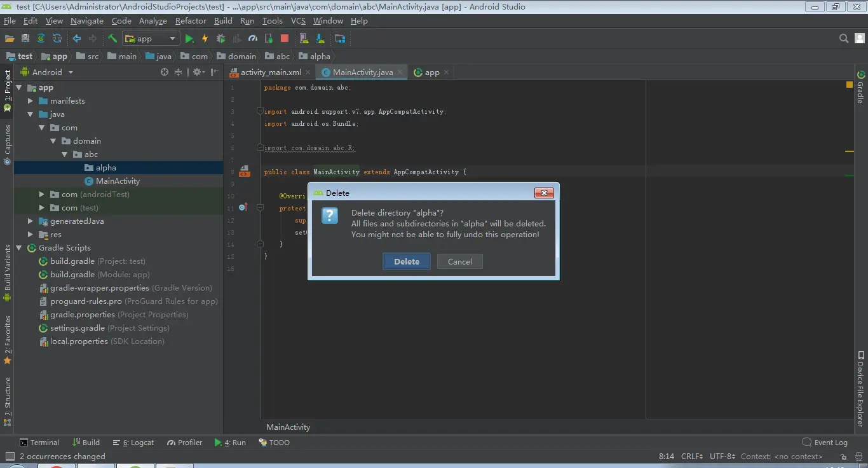The height and width of the screenshot is (468, 868).
Task: Click Collapse All icon in Project panel
Action: pos(179,72)
